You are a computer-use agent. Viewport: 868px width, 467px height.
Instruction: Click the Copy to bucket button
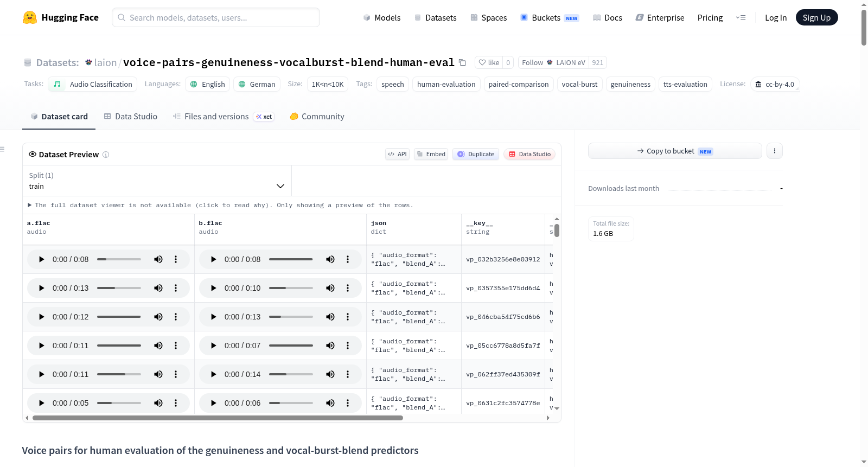(x=675, y=151)
